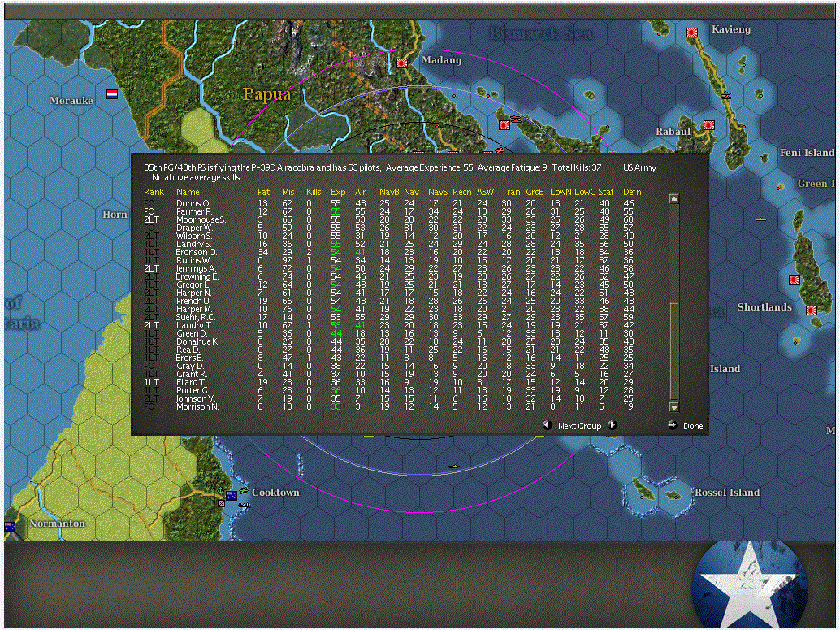Sort pilots by NavB column header
Screen dimensions: 840x630
tap(389, 192)
